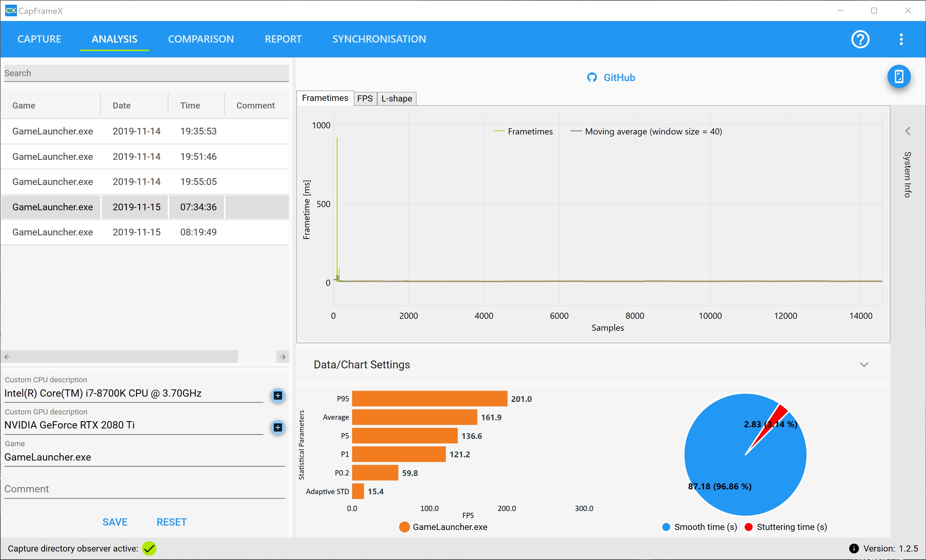The height and width of the screenshot is (560, 926).
Task: Expand the System Info side panel
Action: click(x=908, y=131)
